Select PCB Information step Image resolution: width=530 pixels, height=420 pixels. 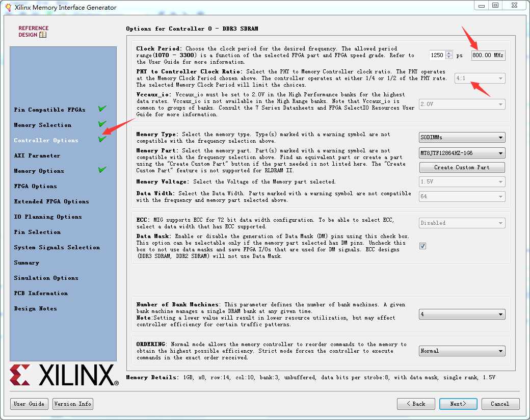pos(41,293)
